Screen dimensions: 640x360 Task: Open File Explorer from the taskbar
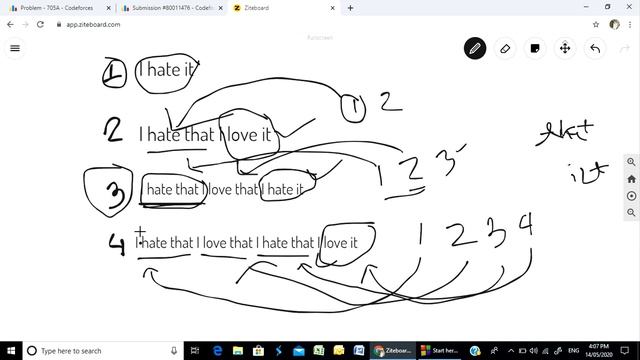click(238, 351)
